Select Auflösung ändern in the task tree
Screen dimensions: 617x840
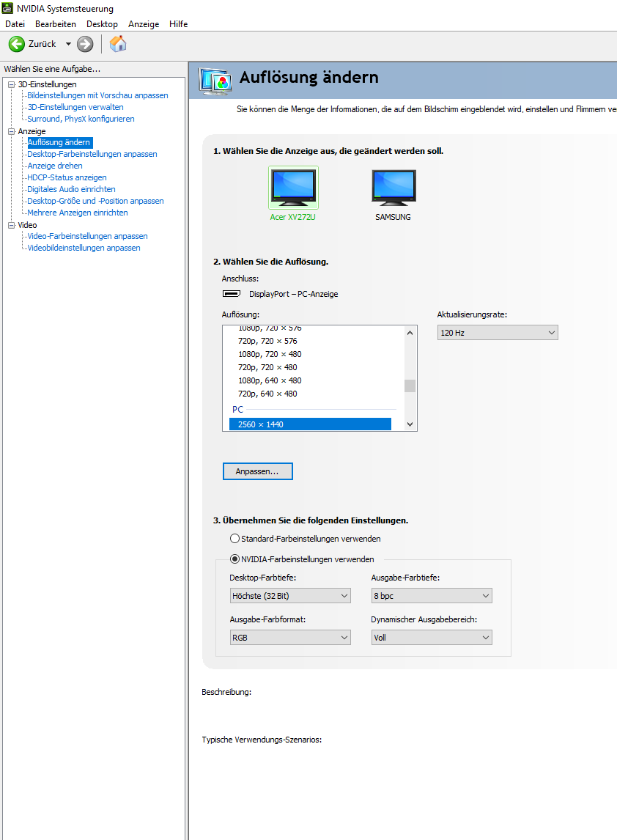[59, 142]
